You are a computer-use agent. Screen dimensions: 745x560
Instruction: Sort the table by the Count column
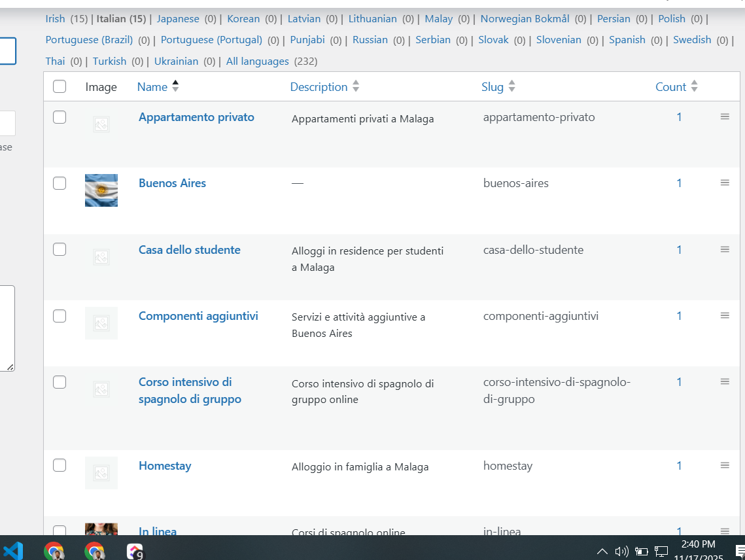click(x=671, y=87)
